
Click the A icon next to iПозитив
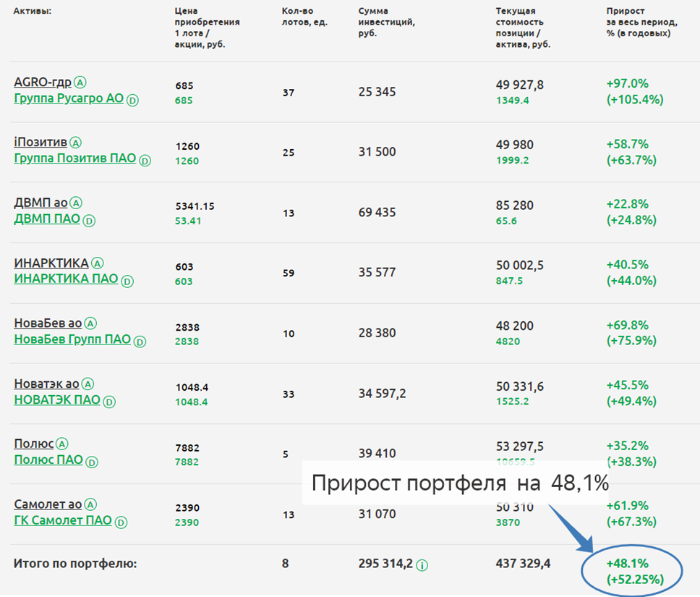coord(76,143)
